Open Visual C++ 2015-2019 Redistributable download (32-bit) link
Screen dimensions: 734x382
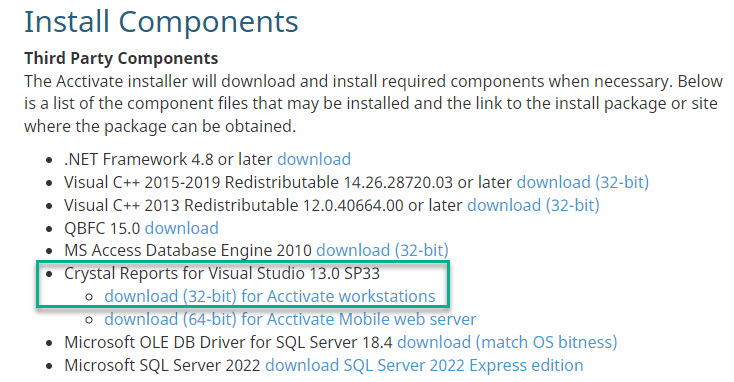click(583, 182)
